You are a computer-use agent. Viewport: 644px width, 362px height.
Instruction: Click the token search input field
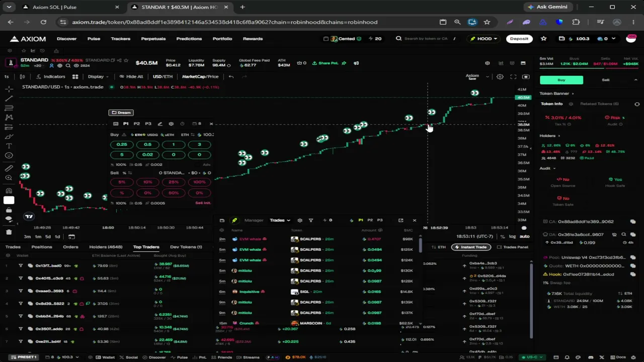pyautogui.click(x=426, y=39)
